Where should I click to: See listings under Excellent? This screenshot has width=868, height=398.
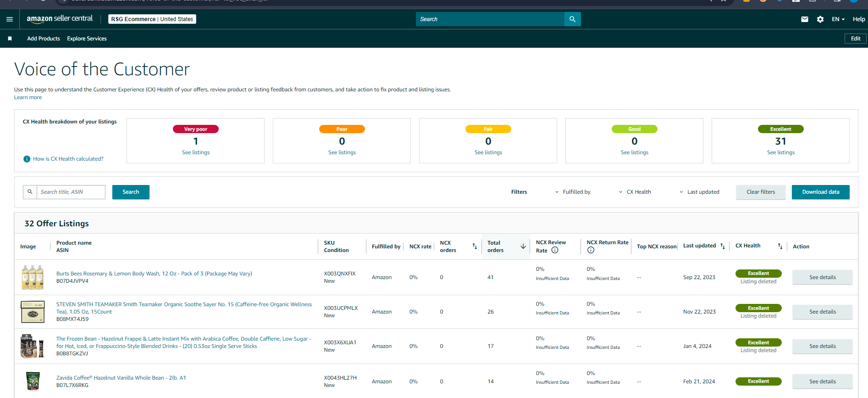[x=781, y=152]
